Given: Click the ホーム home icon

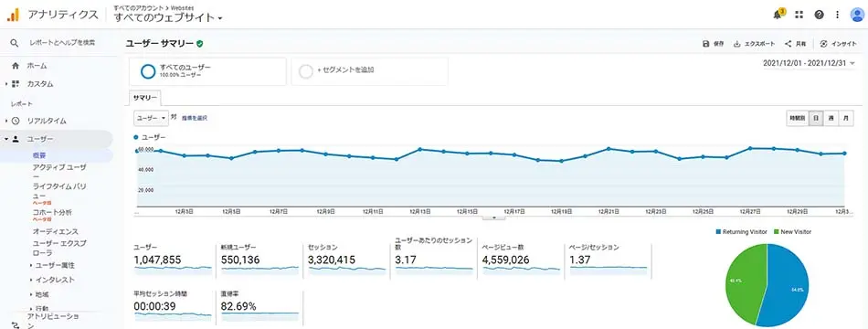Looking at the screenshot, I should click(x=15, y=66).
